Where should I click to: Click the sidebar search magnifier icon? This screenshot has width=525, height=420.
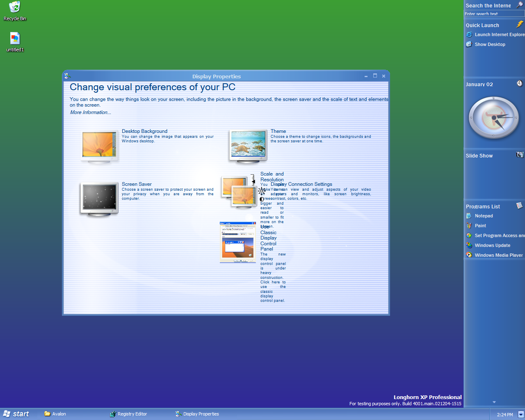(x=519, y=5)
